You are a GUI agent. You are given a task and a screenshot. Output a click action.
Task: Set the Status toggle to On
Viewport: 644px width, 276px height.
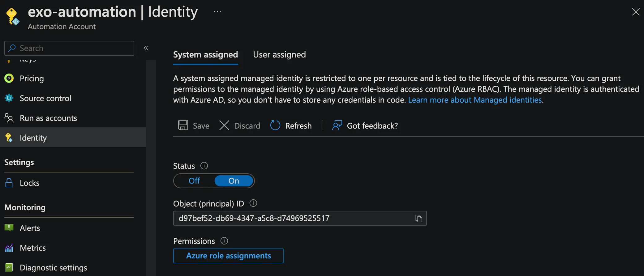234,181
